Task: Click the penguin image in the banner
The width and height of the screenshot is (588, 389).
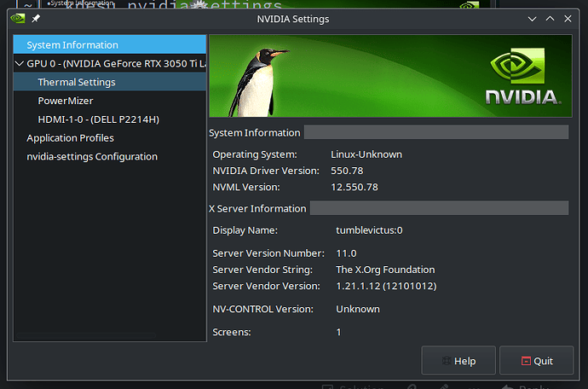Action: pos(257,82)
